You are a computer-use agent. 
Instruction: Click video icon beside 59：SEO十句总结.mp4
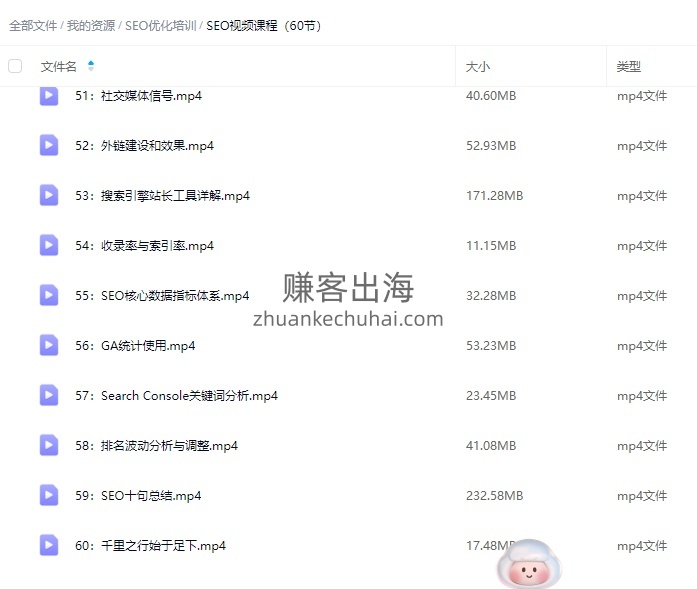pos(49,496)
